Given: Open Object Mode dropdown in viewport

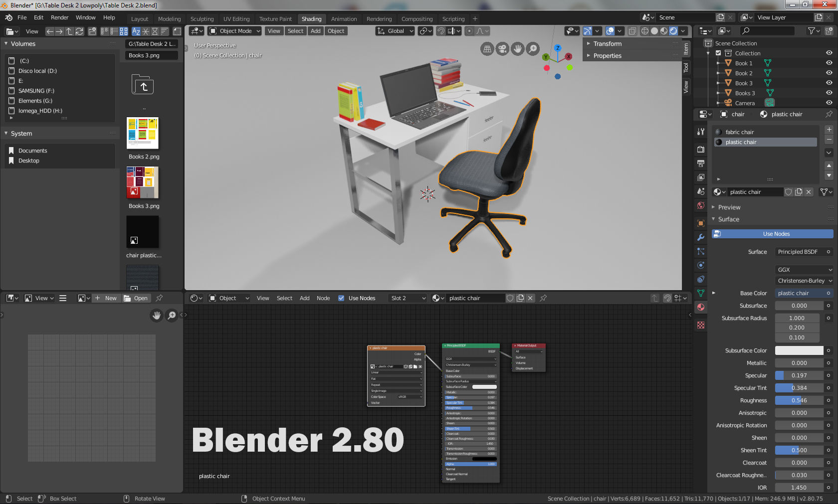Looking at the screenshot, I should click(x=235, y=31).
